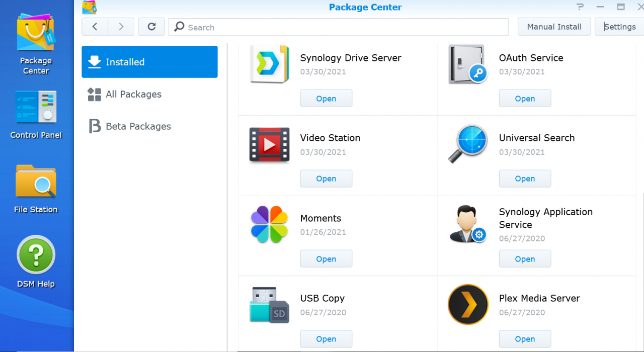Open Package Center desktop shortcut
The image size is (644, 352).
[36, 44]
